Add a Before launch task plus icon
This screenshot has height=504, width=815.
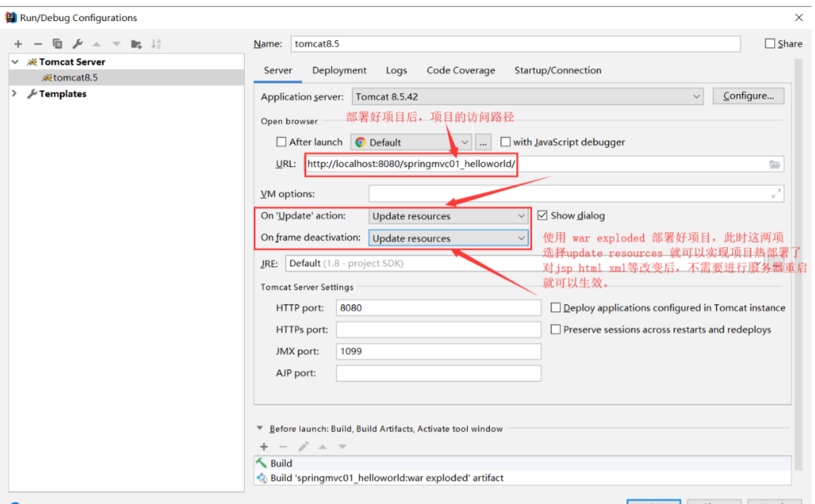click(264, 447)
